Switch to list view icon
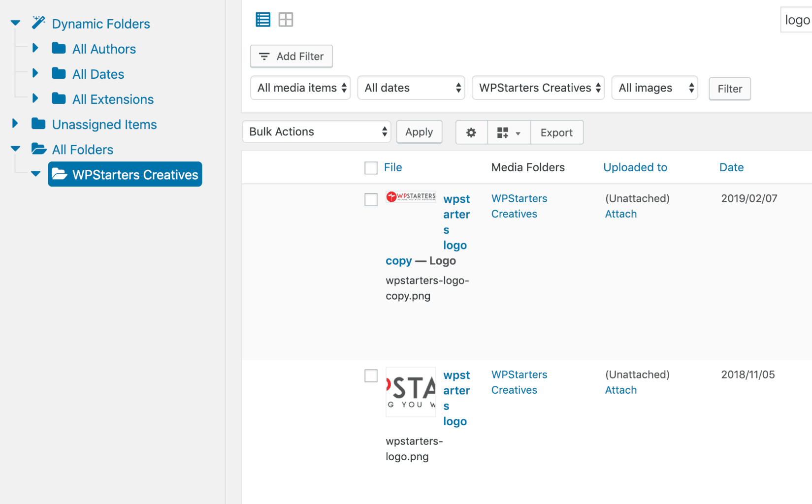The image size is (812, 504). pyautogui.click(x=263, y=20)
